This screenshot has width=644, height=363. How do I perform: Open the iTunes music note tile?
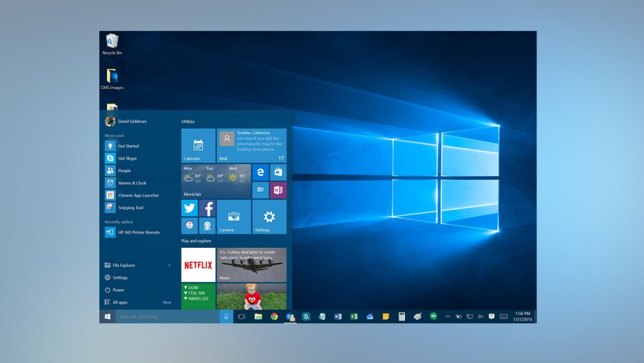pyautogui.click(x=189, y=225)
